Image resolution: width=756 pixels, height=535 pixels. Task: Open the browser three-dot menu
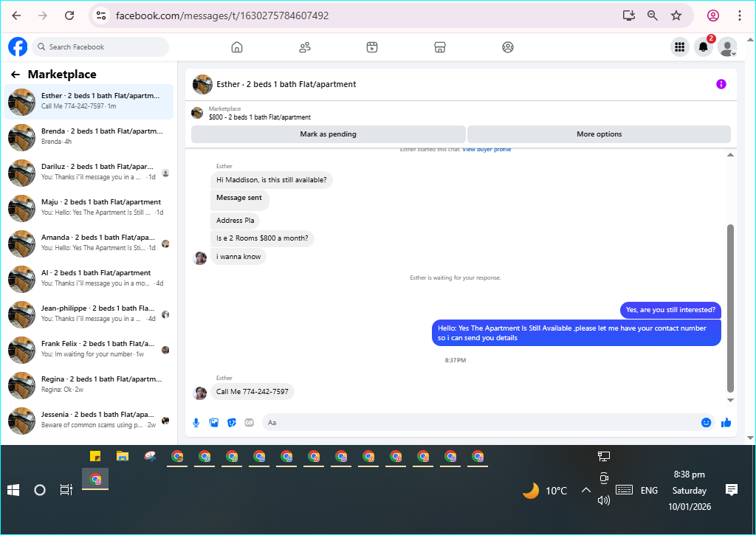(739, 15)
